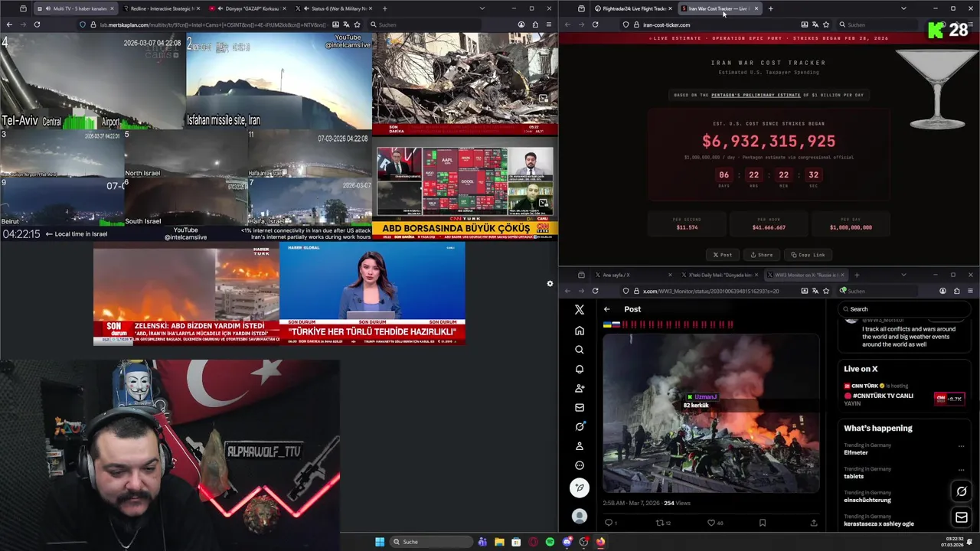The width and height of the screenshot is (980, 551).
Task: List all tabs in Iran tracker browser window
Action: pyautogui.click(x=903, y=8)
